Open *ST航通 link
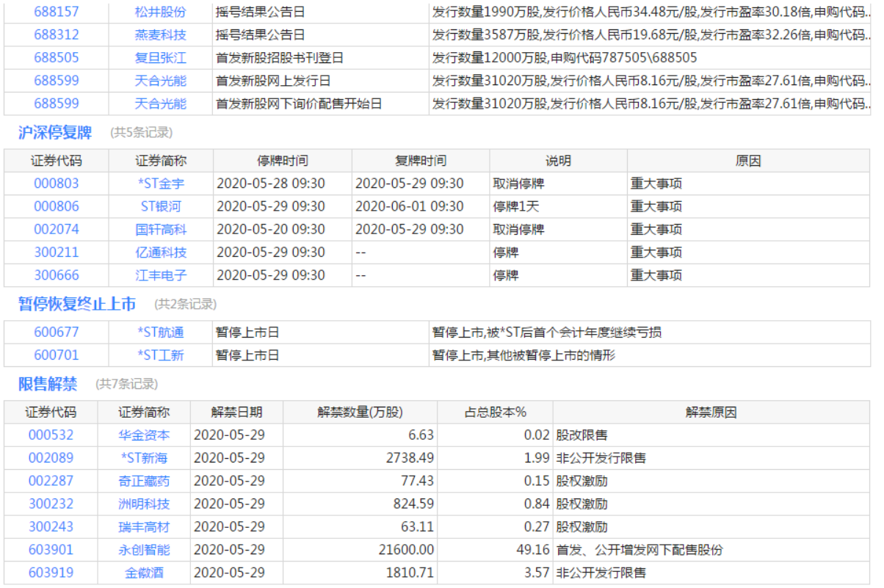The height and width of the screenshot is (588, 884). tap(161, 333)
